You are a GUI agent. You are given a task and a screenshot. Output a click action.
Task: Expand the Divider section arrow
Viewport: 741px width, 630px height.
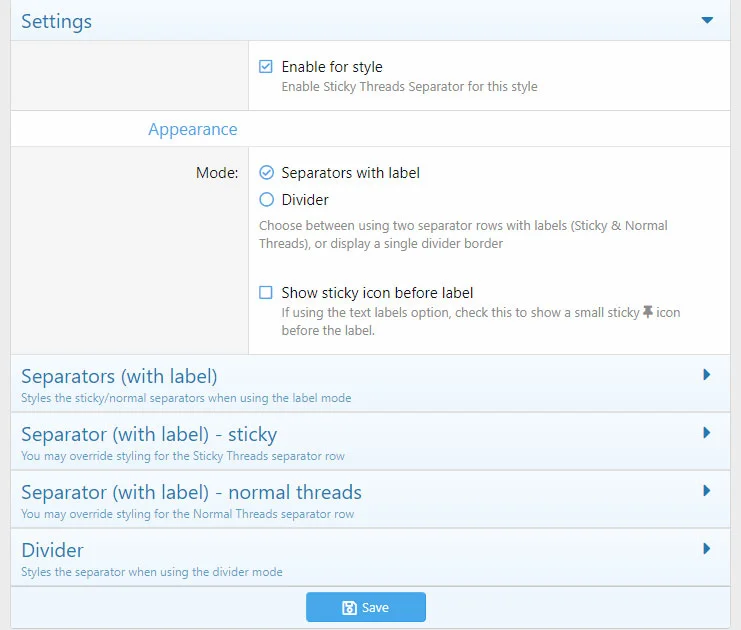pyautogui.click(x=706, y=549)
